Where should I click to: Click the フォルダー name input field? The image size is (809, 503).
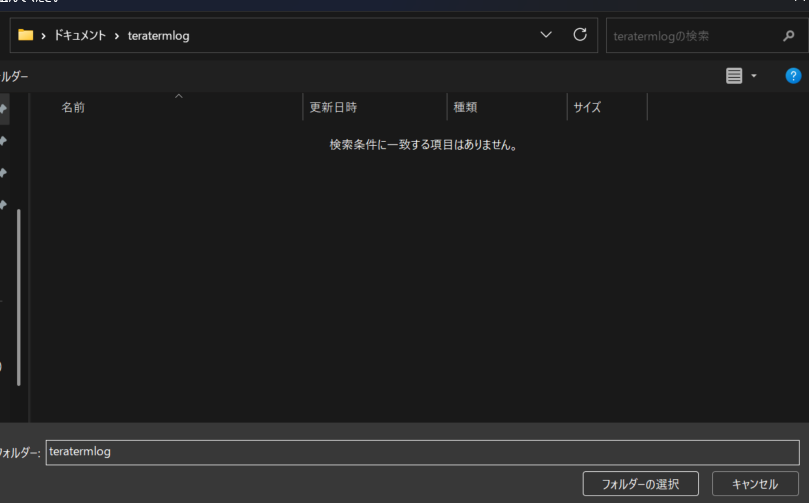[422, 452]
